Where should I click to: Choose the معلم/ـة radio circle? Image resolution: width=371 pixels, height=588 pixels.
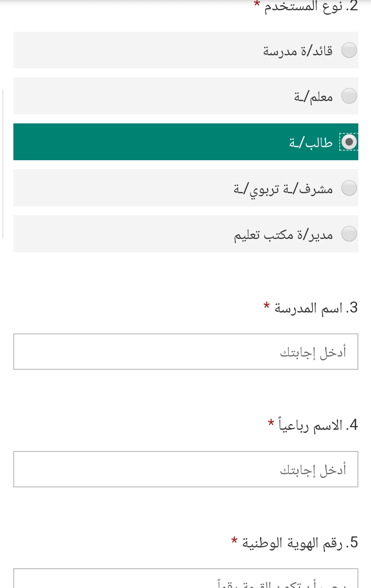click(349, 96)
